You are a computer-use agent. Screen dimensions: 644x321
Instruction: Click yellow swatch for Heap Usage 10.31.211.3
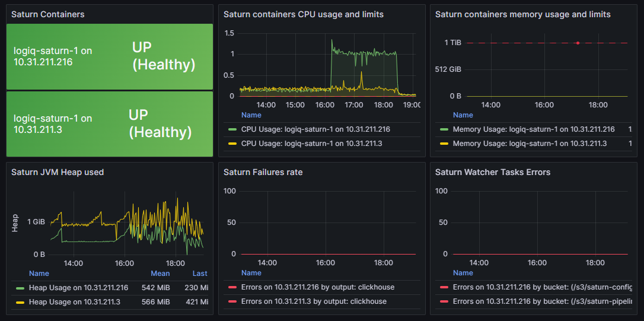point(20,302)
